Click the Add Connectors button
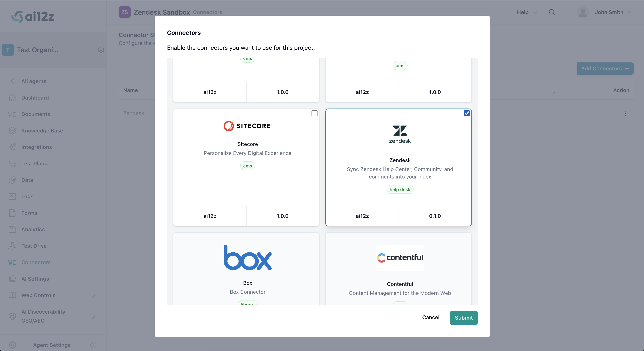 click(x=605, y=68)
